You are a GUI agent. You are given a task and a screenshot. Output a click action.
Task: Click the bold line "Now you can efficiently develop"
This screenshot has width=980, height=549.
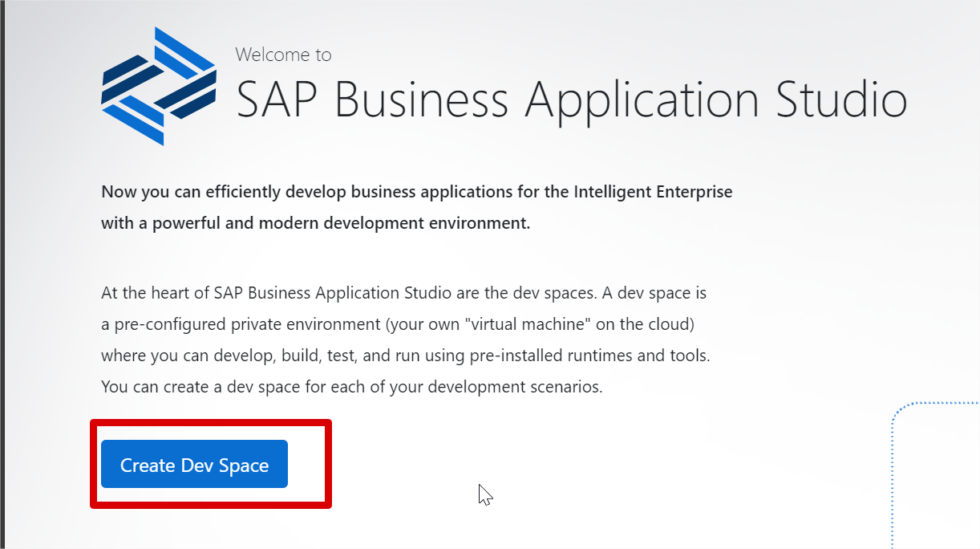coord(417,193)
